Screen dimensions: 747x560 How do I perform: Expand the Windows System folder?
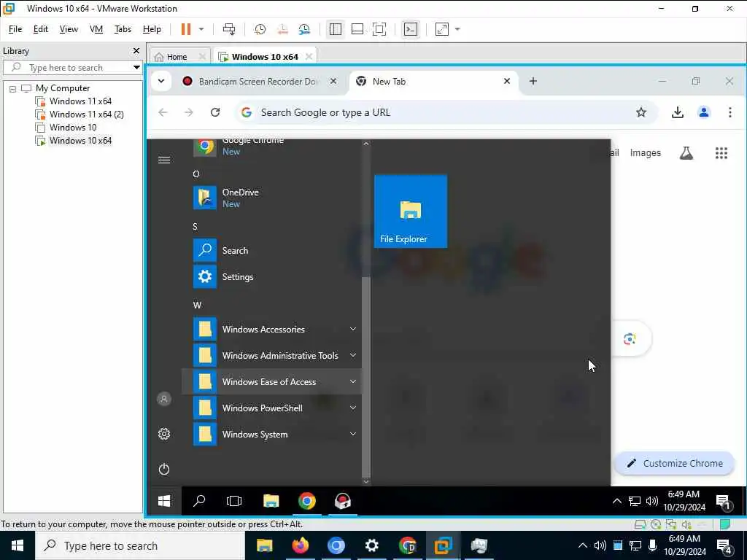pos(271,434)
